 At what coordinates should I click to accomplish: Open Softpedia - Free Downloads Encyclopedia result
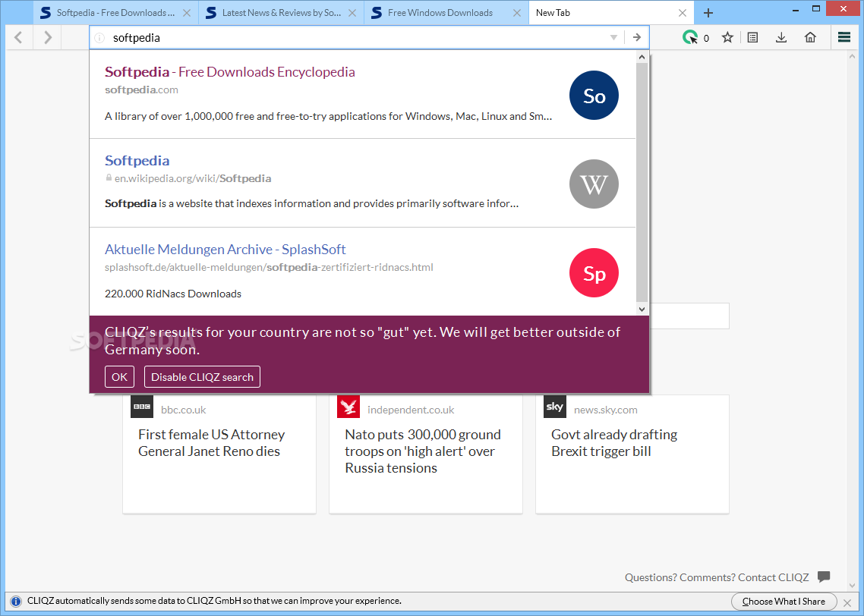click(230, 72)
